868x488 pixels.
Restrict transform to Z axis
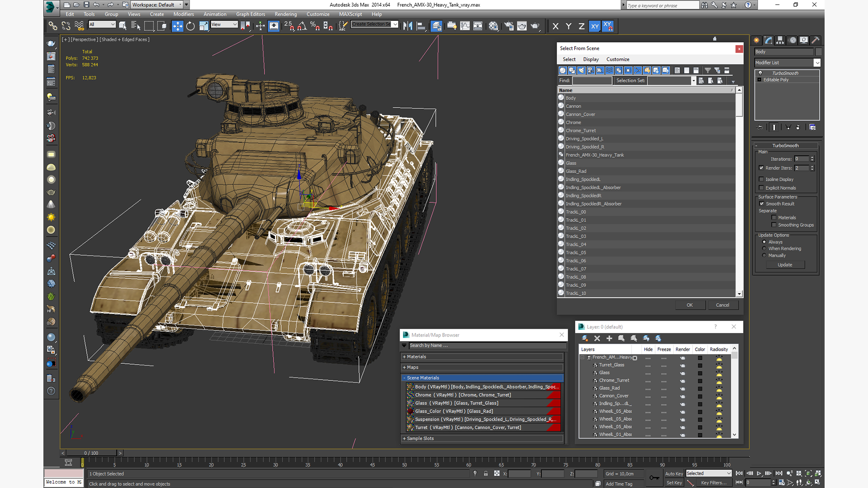(x=581, y=26)
